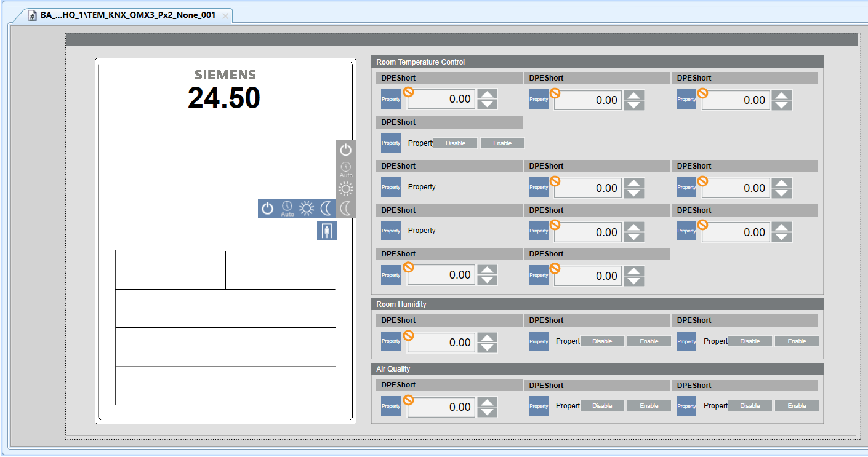Decrease the Air Quality value with down arrow
This screenshot has height=457, width=868.
click(488, 412)
